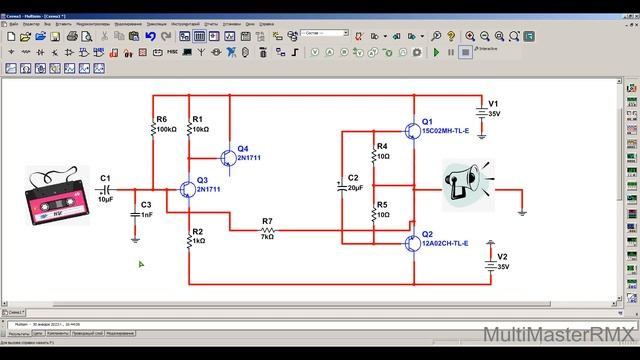Screen dimensions: 640x360
Task: Place MISC component icon
Action: [x=172, y=52]
